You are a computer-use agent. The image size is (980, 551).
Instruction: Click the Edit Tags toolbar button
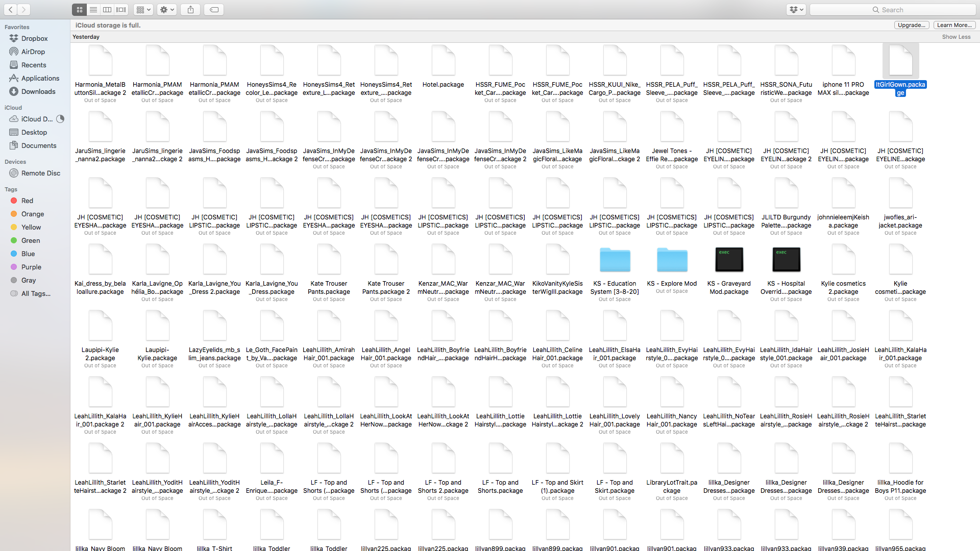click(214, 10)
